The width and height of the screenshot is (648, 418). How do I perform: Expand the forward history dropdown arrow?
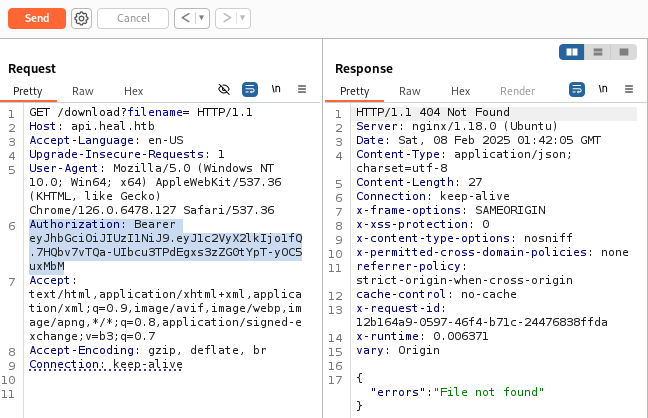click(x=240, y=18)
